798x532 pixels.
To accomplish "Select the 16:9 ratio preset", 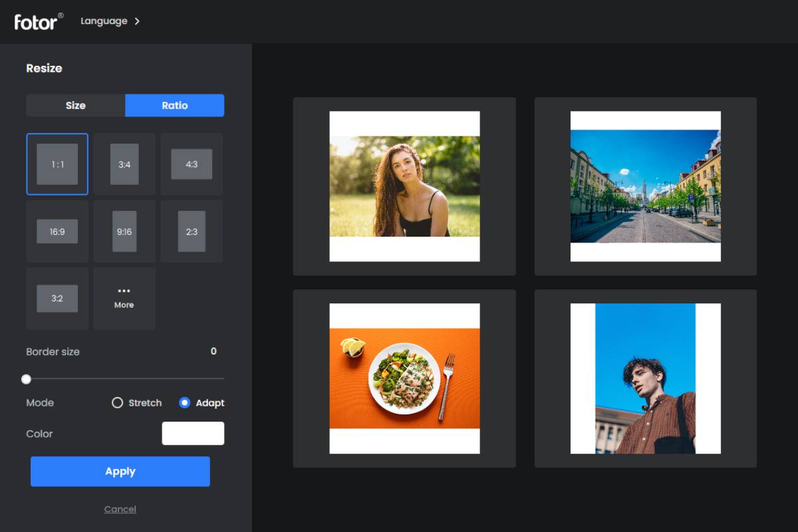I will [x=57, y=231].
